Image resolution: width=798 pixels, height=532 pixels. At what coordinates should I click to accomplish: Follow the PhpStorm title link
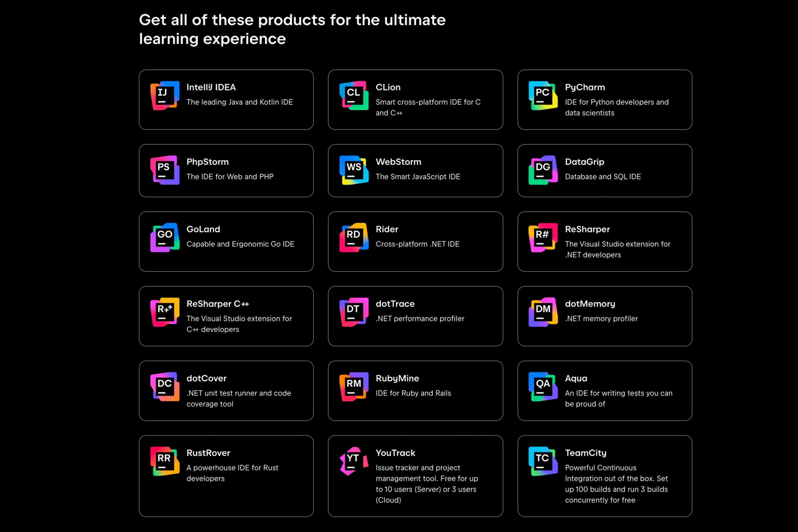click(208, 162)
